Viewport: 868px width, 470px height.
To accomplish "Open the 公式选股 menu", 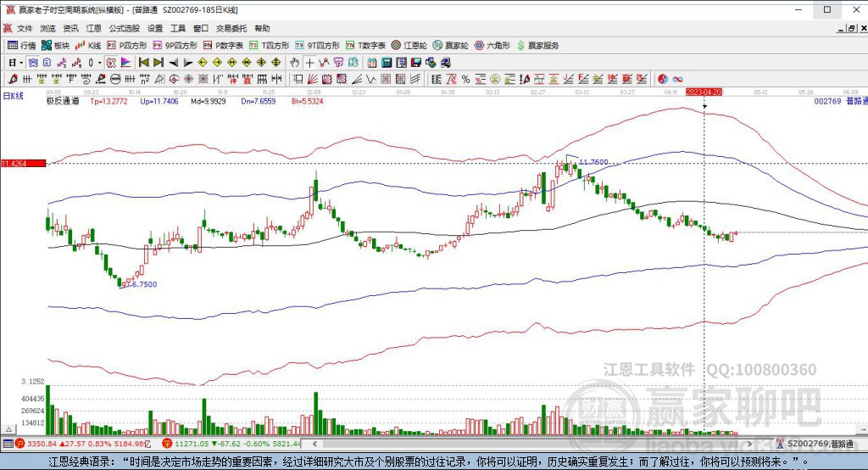I will (124, 28).
